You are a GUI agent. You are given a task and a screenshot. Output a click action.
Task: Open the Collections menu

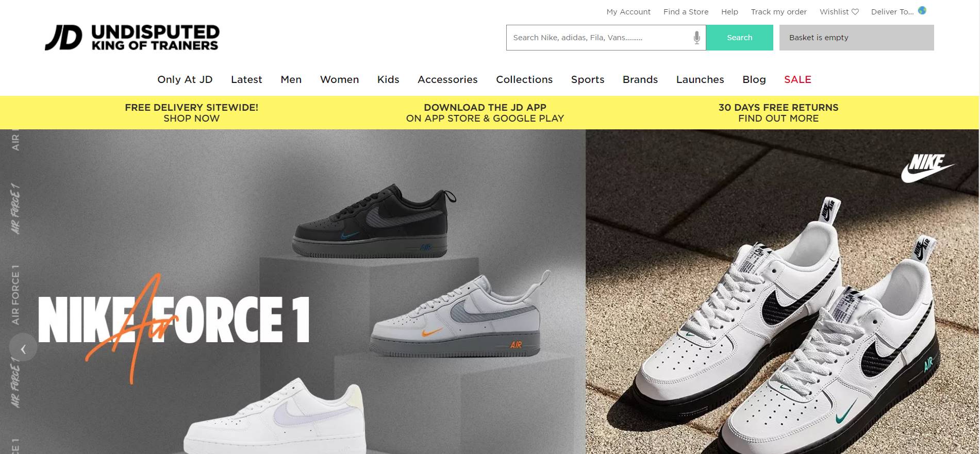[524, 79]
